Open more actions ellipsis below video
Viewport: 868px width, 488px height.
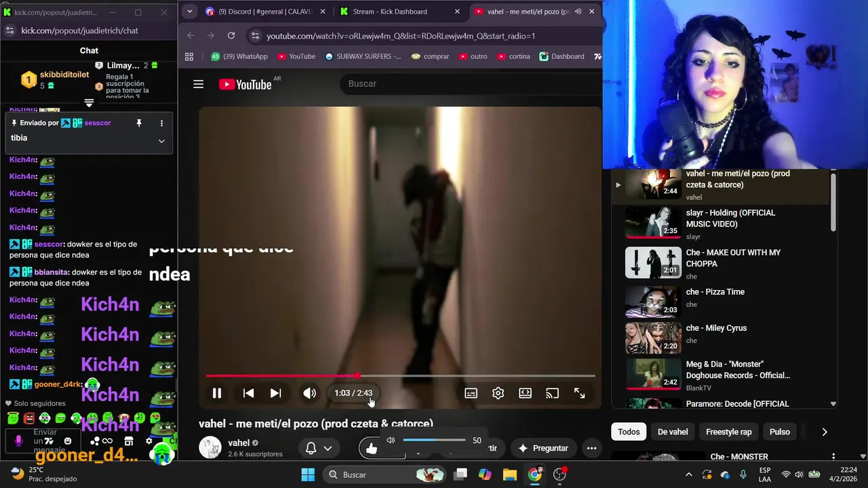pyautogui.click(x=591, y=448)
